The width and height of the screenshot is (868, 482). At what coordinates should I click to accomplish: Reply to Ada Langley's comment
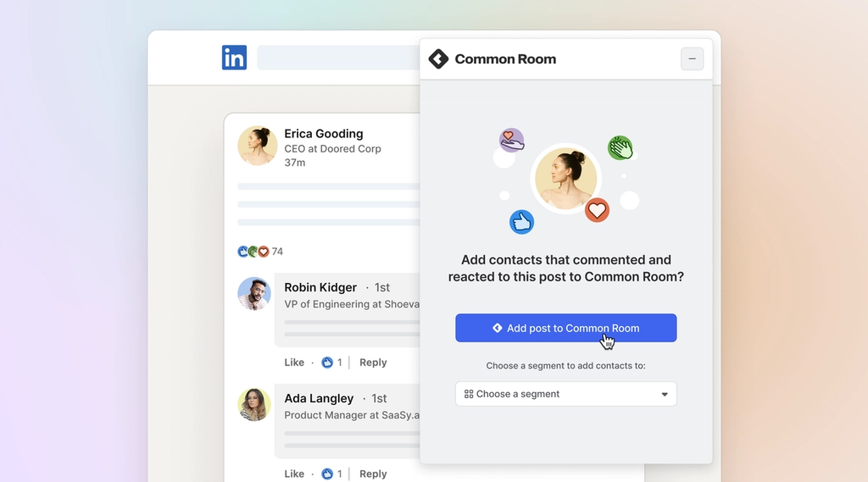pos(373,474)
